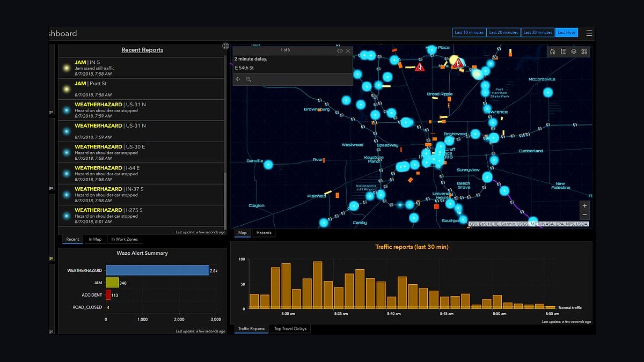
Task: Click the JAM yellow-green bar in summary
Action: pos(112,283)
